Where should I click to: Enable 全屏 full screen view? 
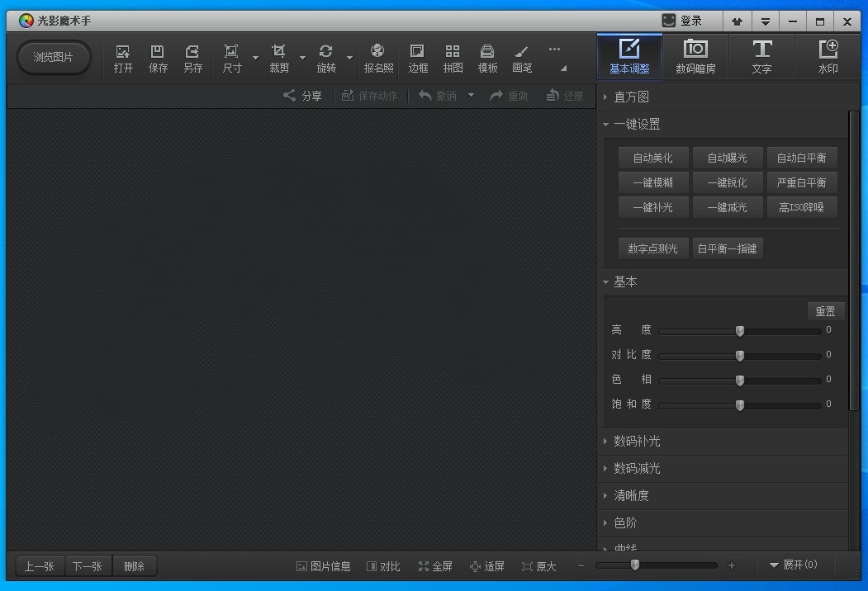tap(435, 566)
